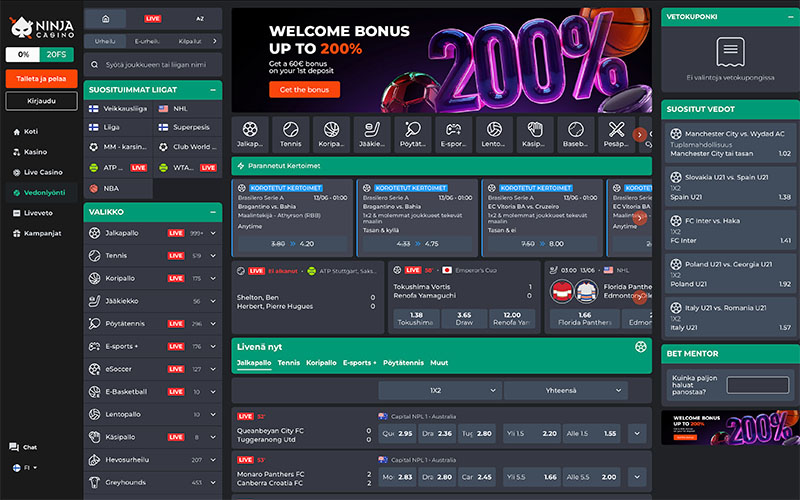Minimize the Vetokuponki betslip panel
Screen dimensions: 800x500
point(790,17)
